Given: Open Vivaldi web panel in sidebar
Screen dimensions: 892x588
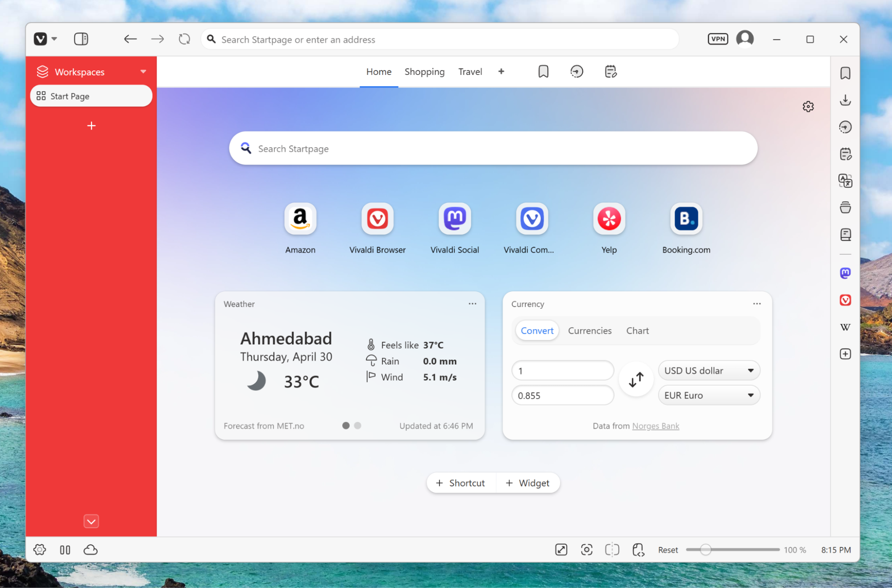Looking at the screenshot, I should click(x=845, y=300).
